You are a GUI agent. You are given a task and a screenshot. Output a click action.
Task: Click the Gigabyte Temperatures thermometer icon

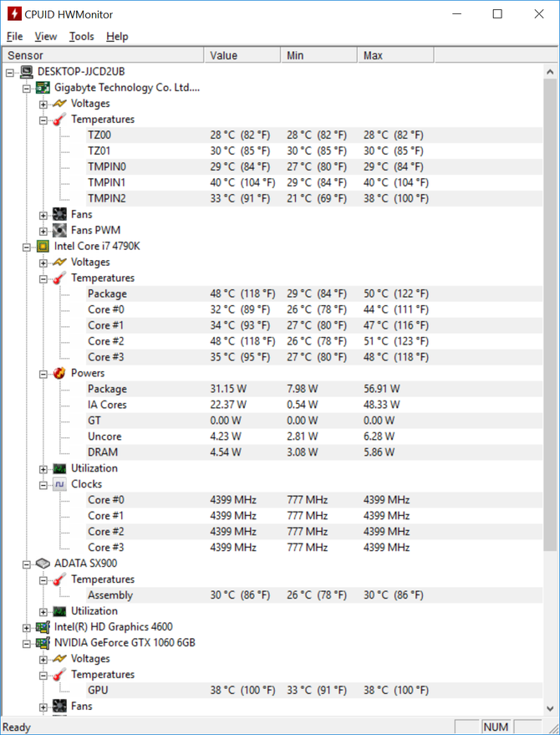coord(59,120)
